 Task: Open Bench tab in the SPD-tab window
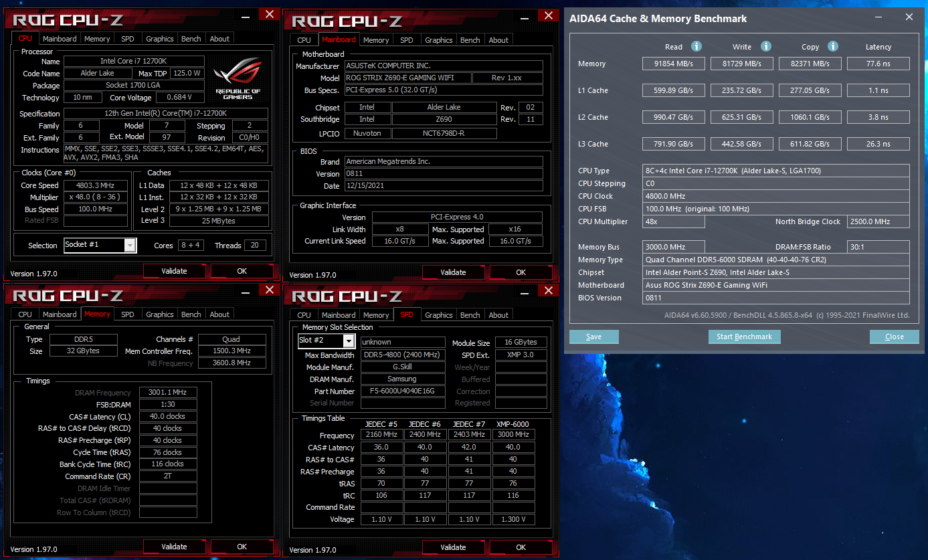(470, 315)
